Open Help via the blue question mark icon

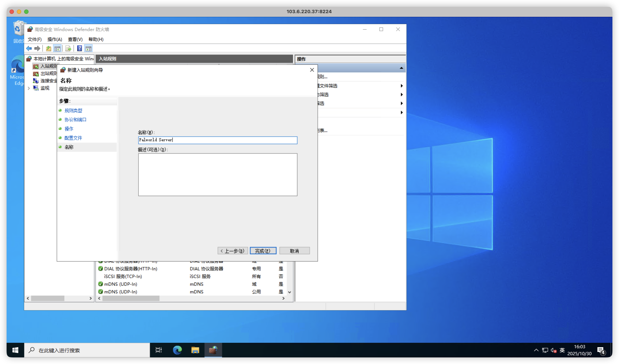(x=79, y=49)
